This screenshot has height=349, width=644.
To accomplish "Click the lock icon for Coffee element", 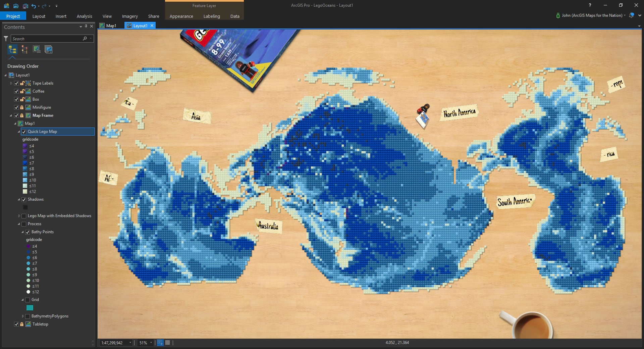I will [22, 91].
